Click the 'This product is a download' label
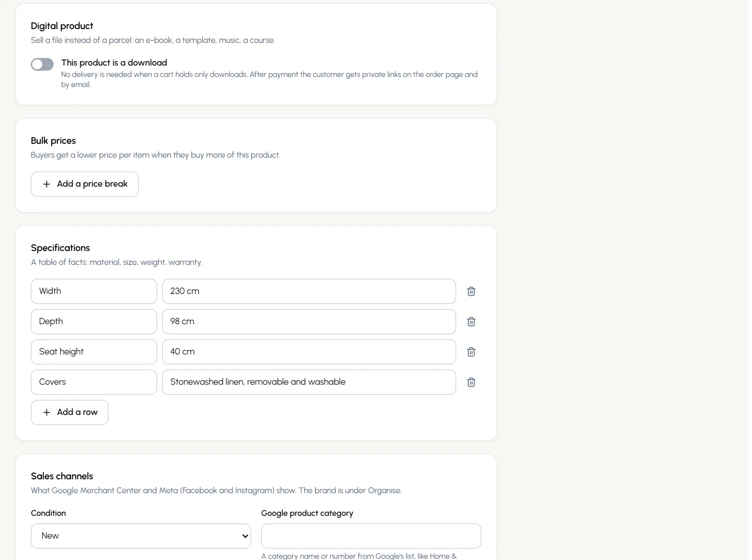The width and height of the screenshot is (752, 560). point(114,63)
